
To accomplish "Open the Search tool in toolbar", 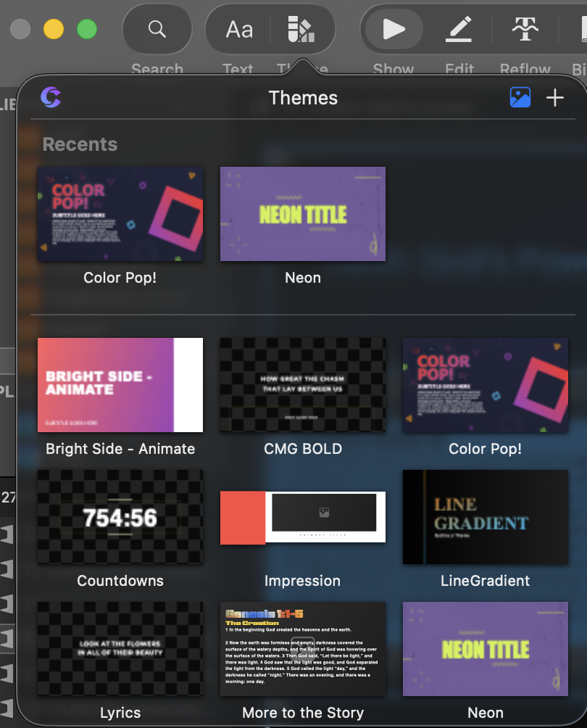I will (x=157, y=29).
